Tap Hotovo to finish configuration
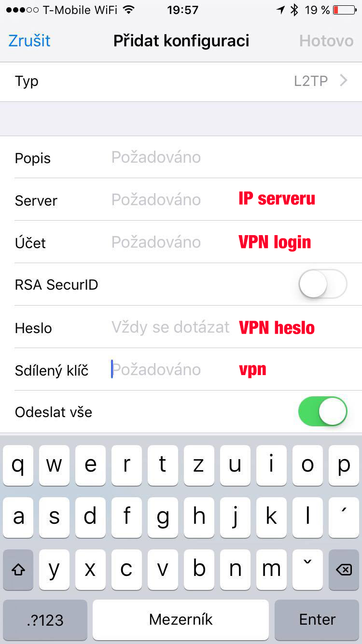Viewport: 362px width, 644px height. [326, 41]
